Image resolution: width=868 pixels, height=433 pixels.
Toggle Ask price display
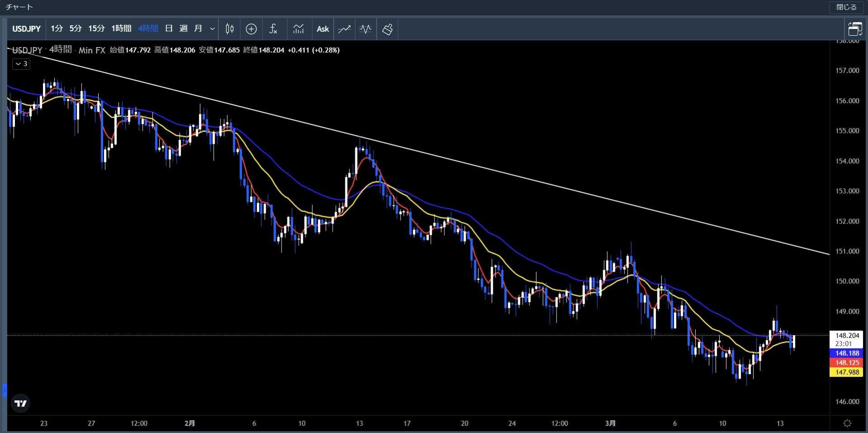click(x=323, y=29)
